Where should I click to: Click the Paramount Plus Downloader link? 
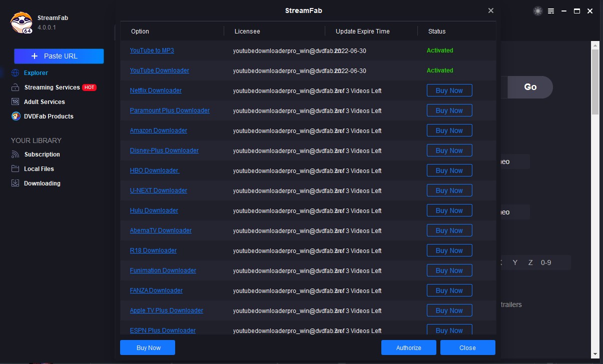pyautogui.click(x=170, y=110)
